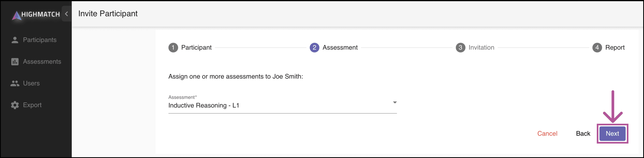Click the HighMatch logo icon

coord(17,16)
